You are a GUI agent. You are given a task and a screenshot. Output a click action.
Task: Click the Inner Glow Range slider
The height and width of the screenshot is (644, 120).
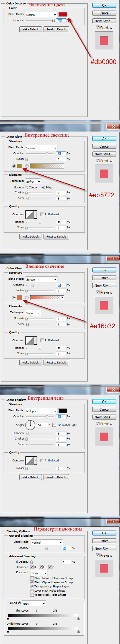[40, 222]
